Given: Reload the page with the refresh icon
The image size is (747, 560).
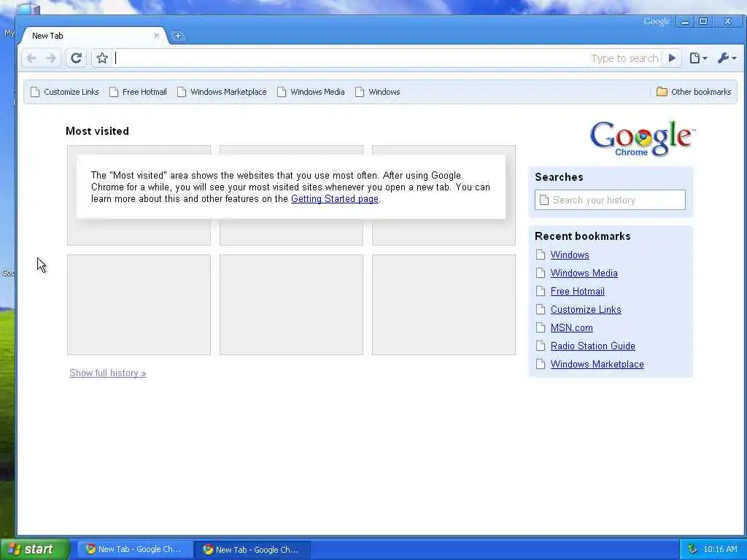Looking at the screenshot, I should point(76,58).
